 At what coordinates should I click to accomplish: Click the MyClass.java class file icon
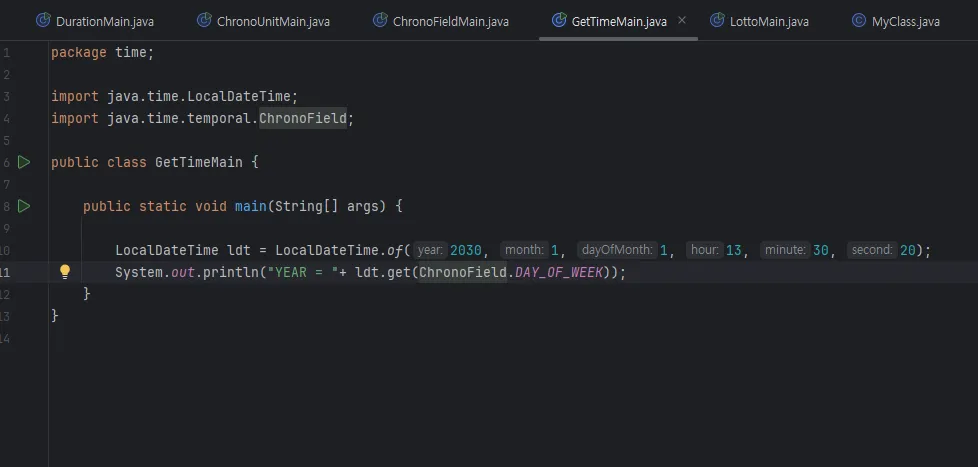[859, 21]
